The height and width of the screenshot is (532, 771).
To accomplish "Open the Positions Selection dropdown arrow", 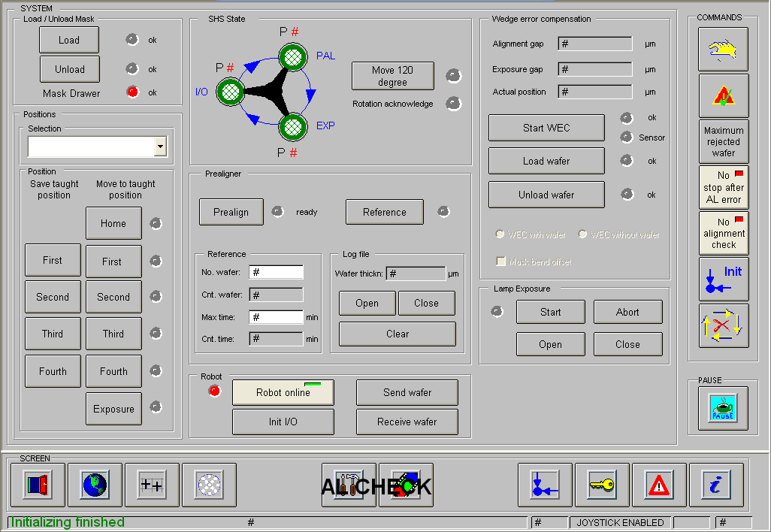I will [160, 147].
